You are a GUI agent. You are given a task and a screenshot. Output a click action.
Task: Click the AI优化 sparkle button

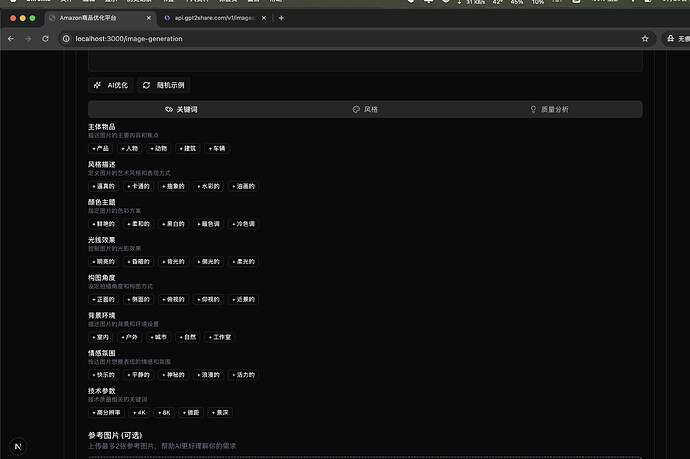(110, 85)
